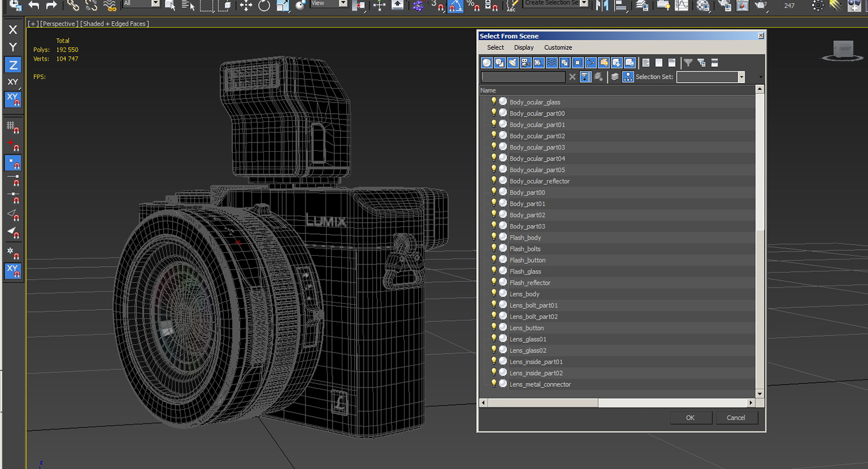Toggle Display Geometry filter in Select From Scene
Image resolution: width=868 pixels, height=469 pixels.
487,63
